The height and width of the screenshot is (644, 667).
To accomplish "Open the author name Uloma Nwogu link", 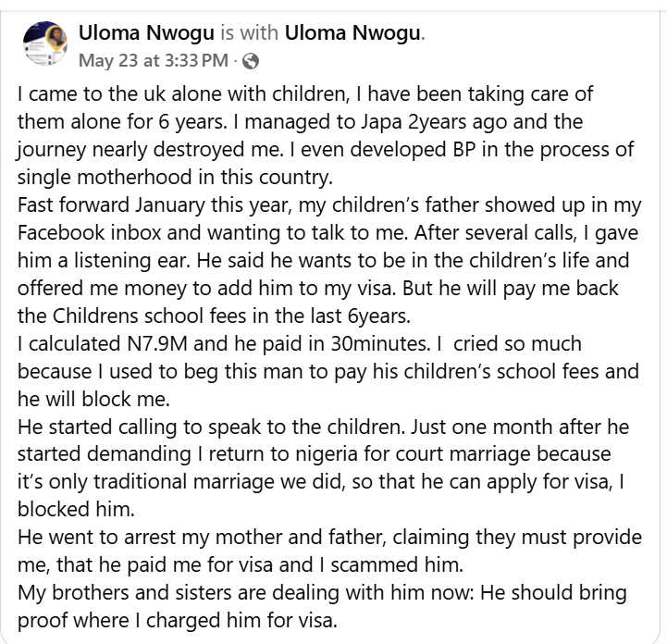I will coord(146,33).
